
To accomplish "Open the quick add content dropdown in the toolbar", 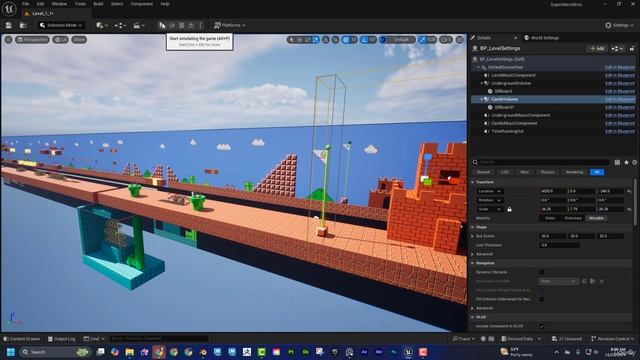I will 102,25.
